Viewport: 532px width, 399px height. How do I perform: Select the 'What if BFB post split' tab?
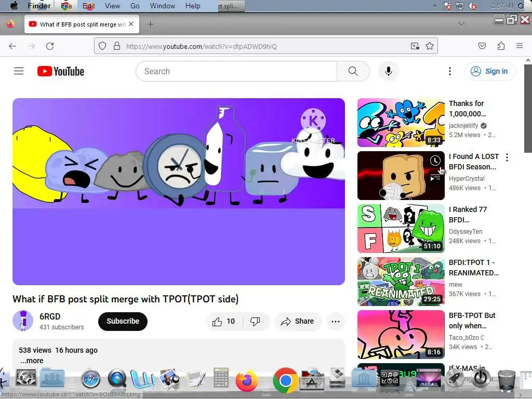click(82, 24)
